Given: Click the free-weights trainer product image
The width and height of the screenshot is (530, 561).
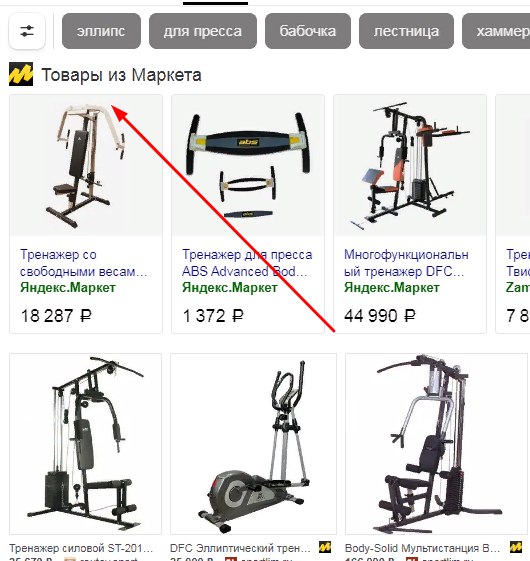Looking at the screenshot, I should click(x=86, y=165).
